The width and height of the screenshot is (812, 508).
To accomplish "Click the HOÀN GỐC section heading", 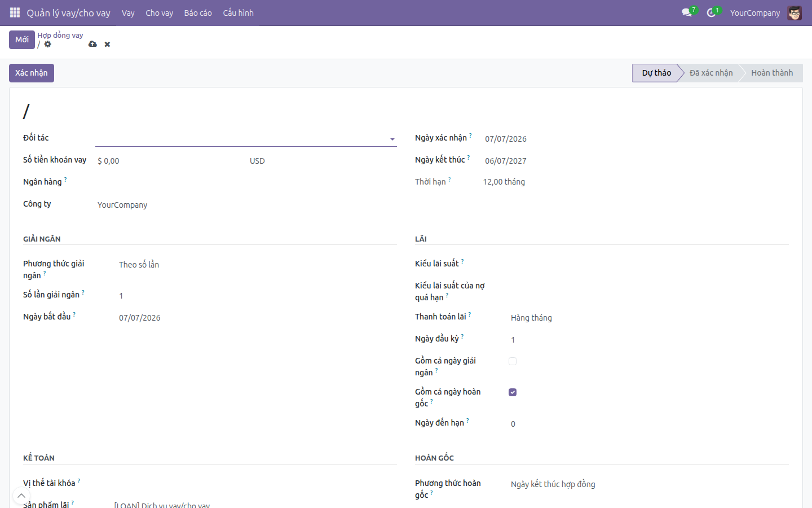I will point(434,458).
